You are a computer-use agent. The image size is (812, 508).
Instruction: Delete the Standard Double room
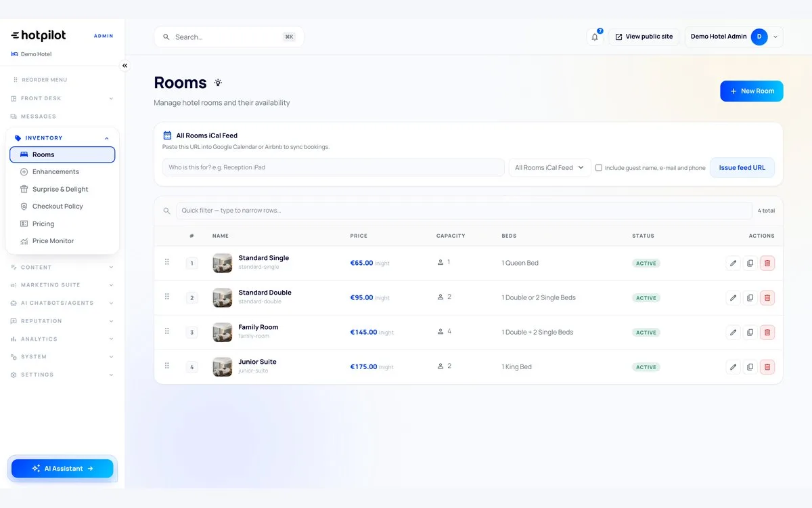coord(767,297)
